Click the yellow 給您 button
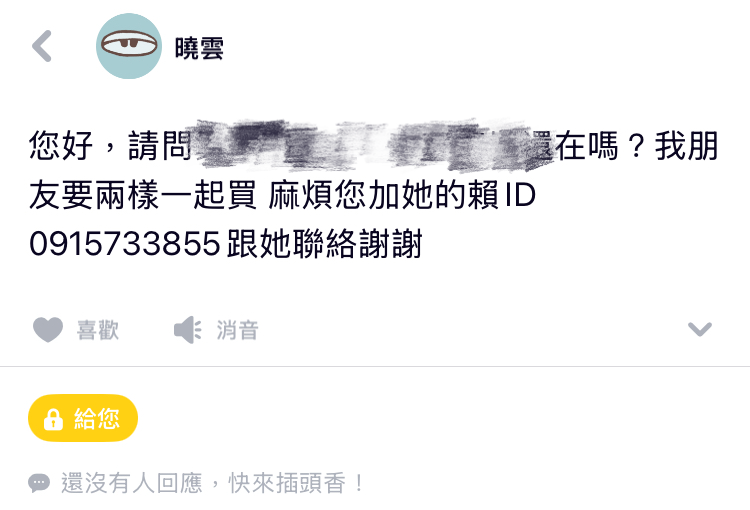This screenshot has width=750, height=510. coord(83,418)
